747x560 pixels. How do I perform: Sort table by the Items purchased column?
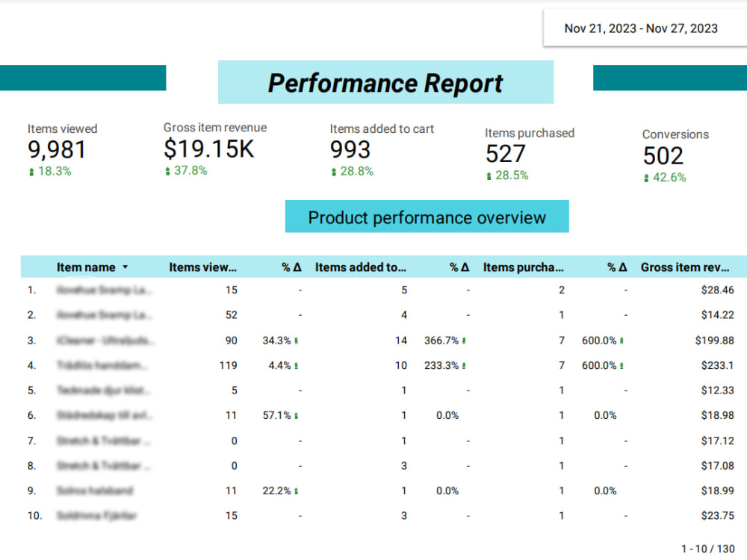click(x=522, y=267)
